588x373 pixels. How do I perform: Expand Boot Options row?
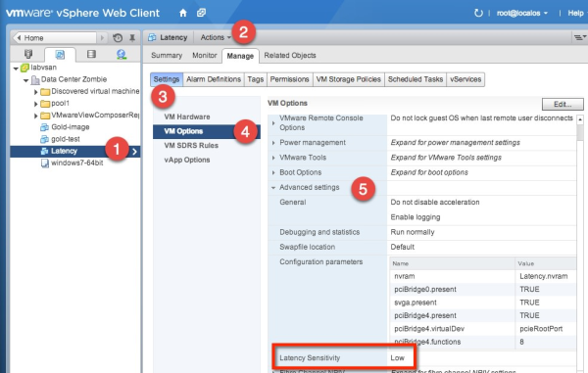click(x=273, y=172)
